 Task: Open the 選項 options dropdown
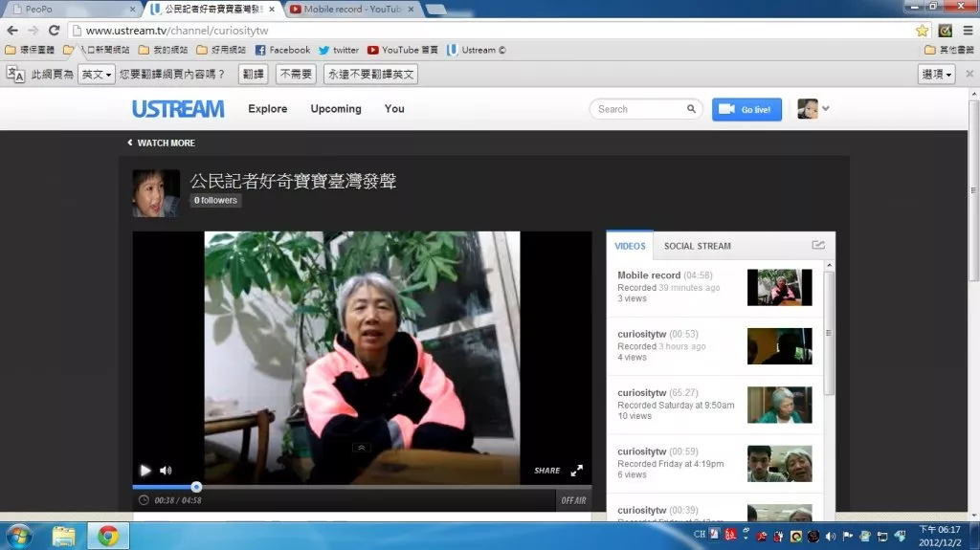(x=936, y=75)
